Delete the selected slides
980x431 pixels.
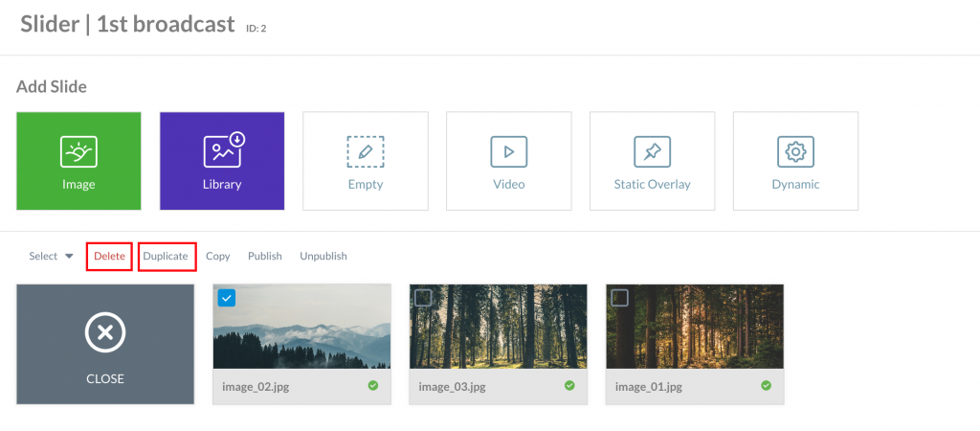(109, 256)
